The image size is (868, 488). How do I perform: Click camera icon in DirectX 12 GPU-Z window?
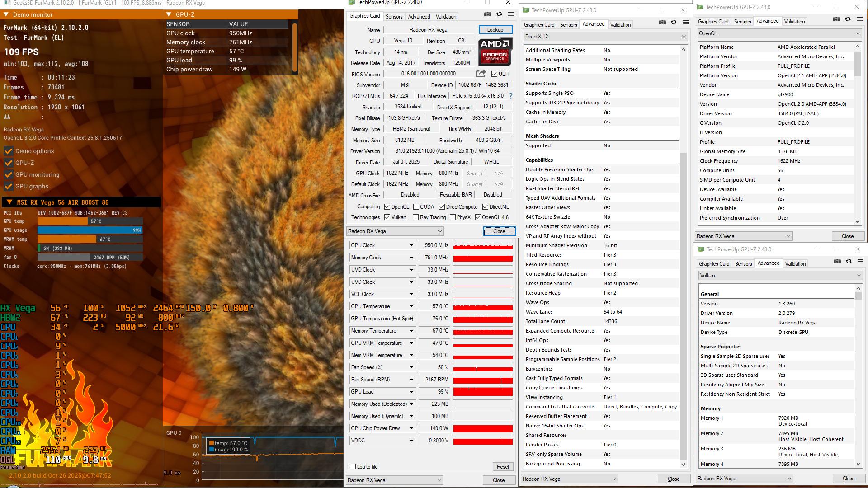pos(662,23)
